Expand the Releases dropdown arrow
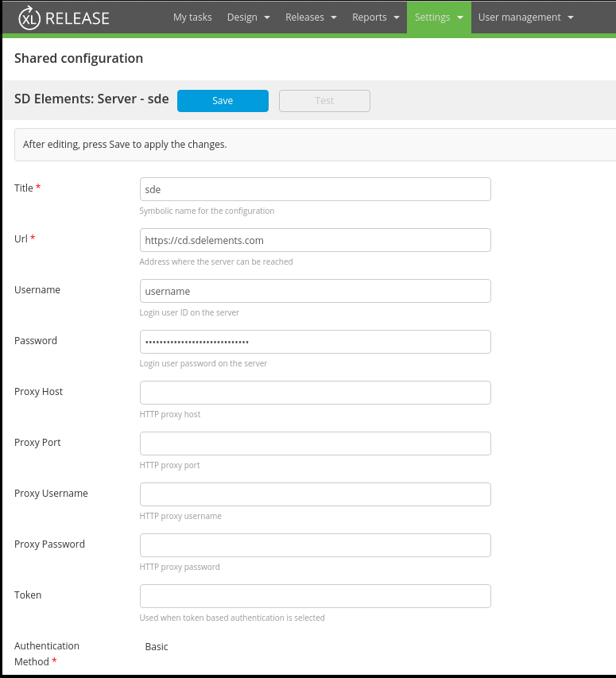616x678 pixels. click(334, 17)
